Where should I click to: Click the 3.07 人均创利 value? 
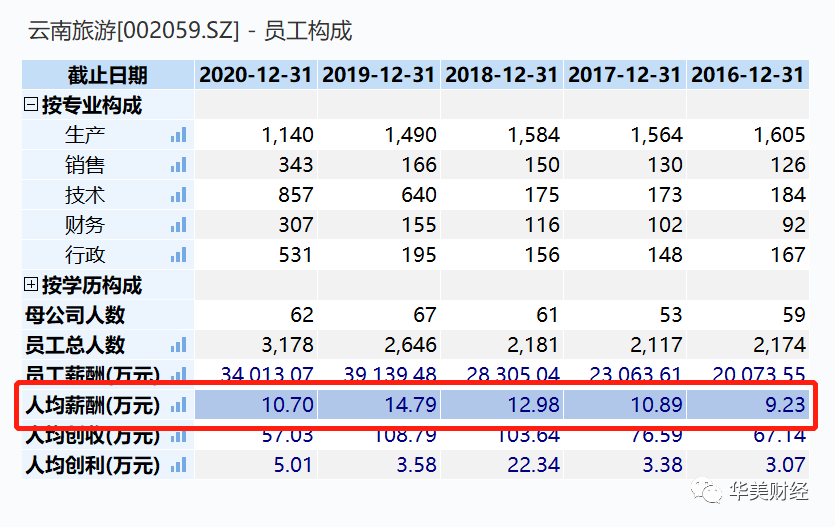tap(785, 465)
